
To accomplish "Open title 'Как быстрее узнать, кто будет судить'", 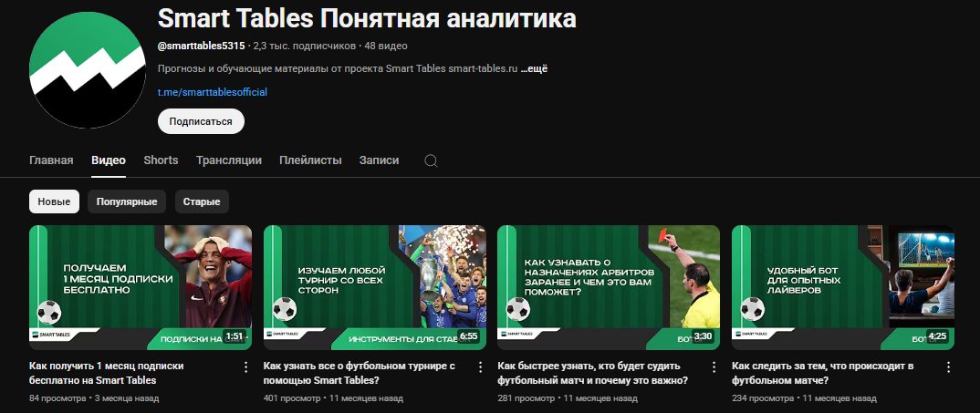I will (593, 373).
